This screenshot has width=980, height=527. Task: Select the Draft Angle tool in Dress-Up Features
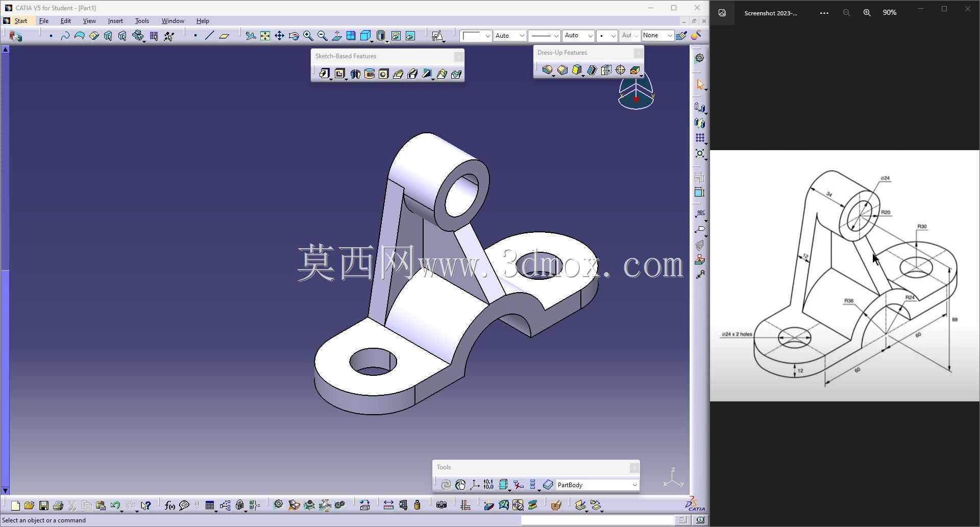(577, 70)
